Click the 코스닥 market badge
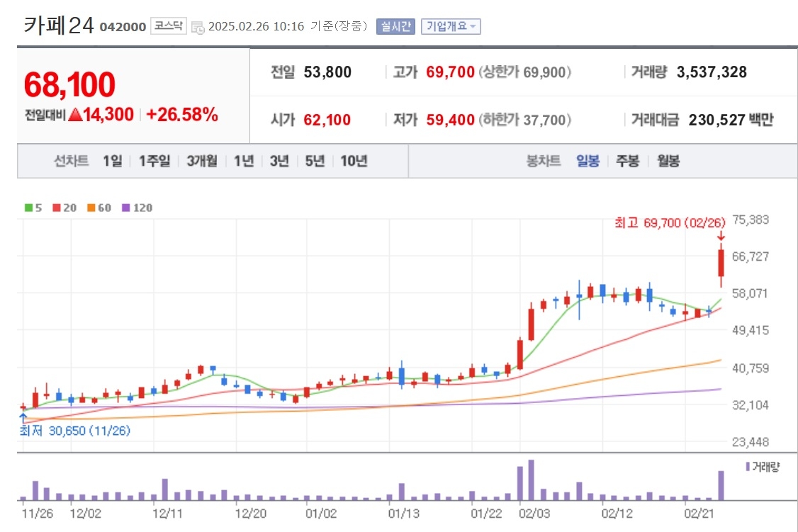The width and height of the screenshot is (798, 532). 169,26
